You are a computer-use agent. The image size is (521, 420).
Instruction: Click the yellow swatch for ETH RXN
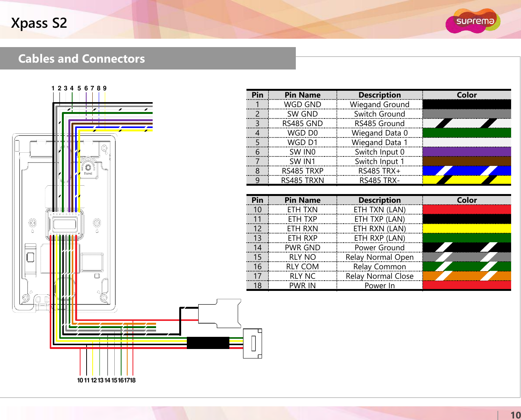click(x=467, y=229)
